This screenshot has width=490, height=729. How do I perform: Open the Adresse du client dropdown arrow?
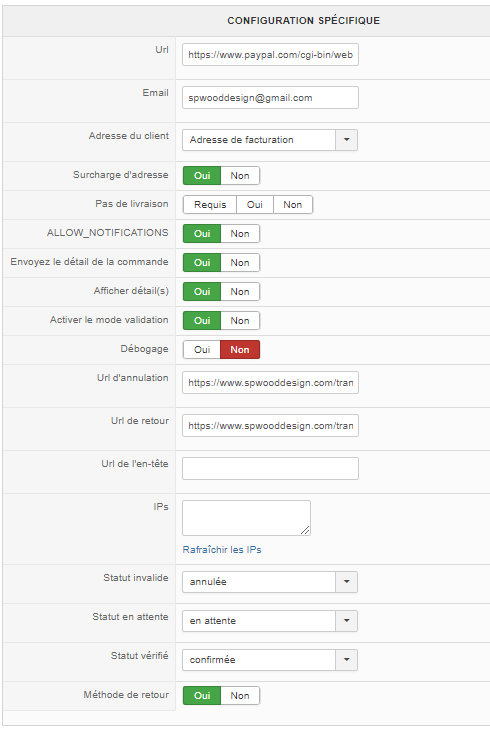pos(346,140)
